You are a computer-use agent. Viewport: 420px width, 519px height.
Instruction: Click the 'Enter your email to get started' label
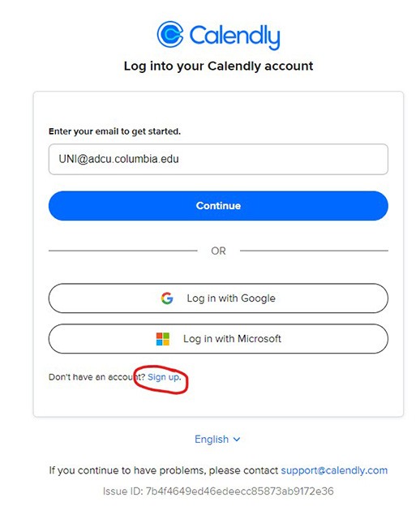coord(114,131)
